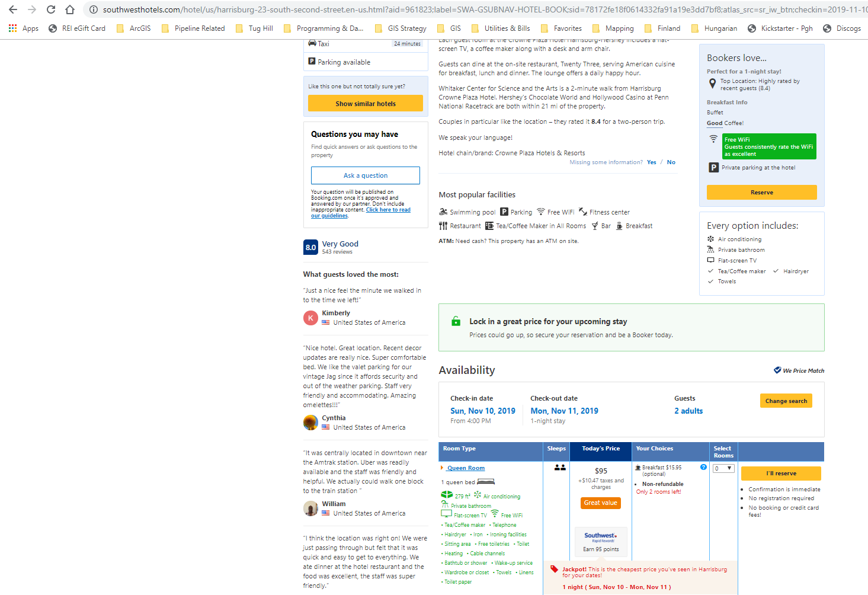Click Flat-screen TV icon in Every option includes
The width and height of the screenshot is (868, 595).
(711, 260)
